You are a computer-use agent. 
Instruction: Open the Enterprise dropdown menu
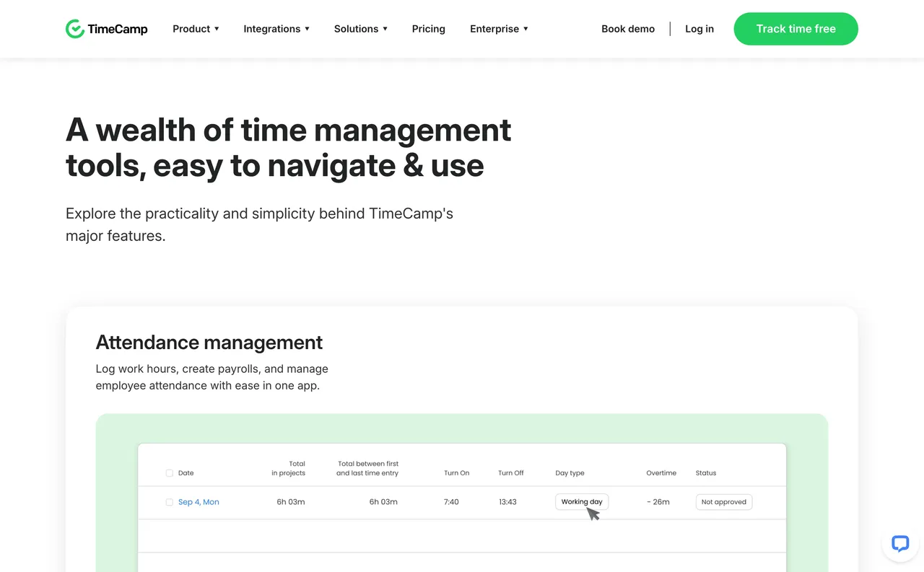[499, 29]
